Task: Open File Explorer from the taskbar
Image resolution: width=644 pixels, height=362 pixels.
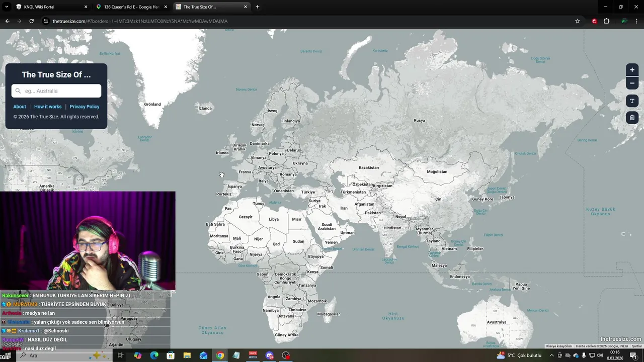Action: (187, 355)
